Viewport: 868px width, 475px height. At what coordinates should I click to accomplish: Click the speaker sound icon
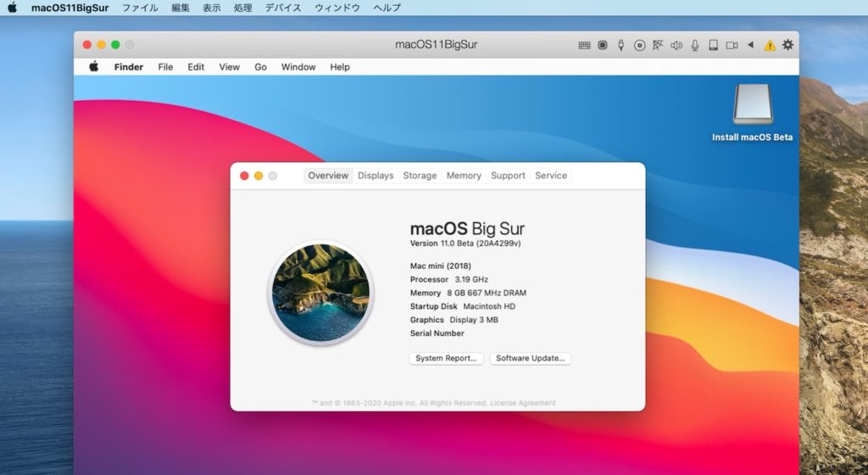coord(676,45)
